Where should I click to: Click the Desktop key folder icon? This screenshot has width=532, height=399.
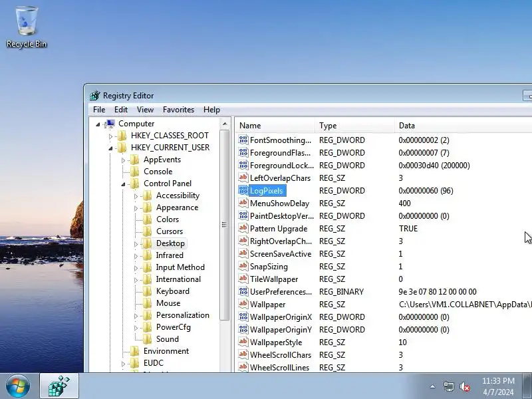coord(147,243)
